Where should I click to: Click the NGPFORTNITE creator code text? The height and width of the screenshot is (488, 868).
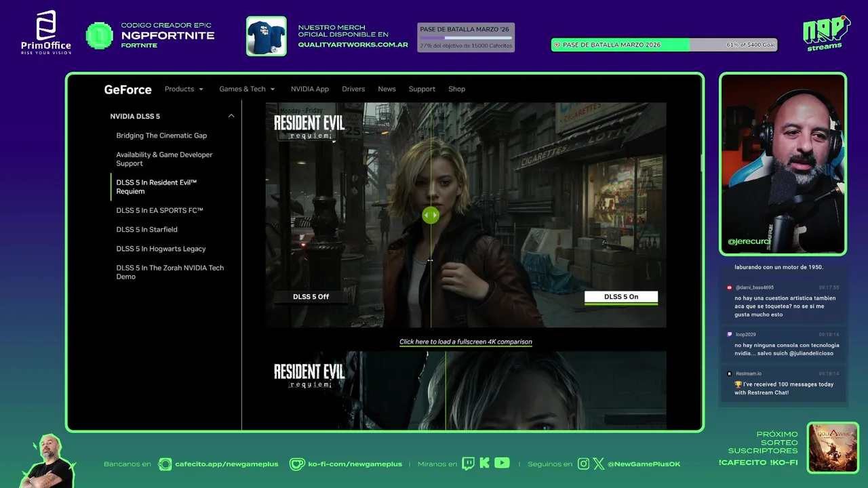167,36
